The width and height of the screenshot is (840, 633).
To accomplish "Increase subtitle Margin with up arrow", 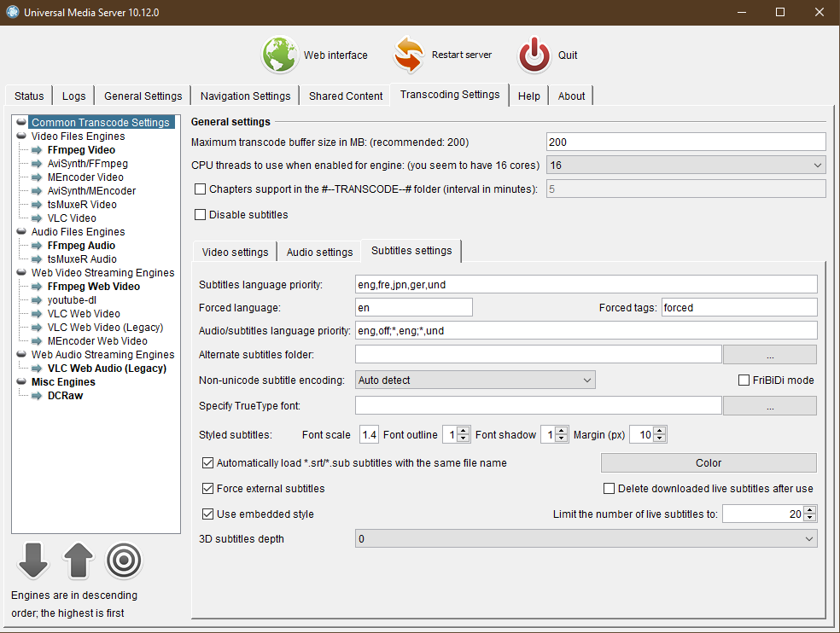I will (x=660, y=431).
